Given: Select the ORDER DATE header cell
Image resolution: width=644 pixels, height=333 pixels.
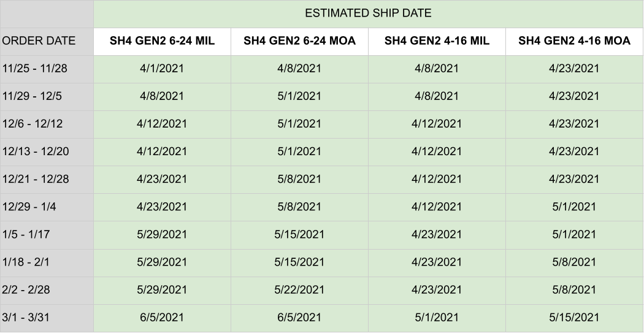Looking at the screenshot, I should tap(47, 42).
